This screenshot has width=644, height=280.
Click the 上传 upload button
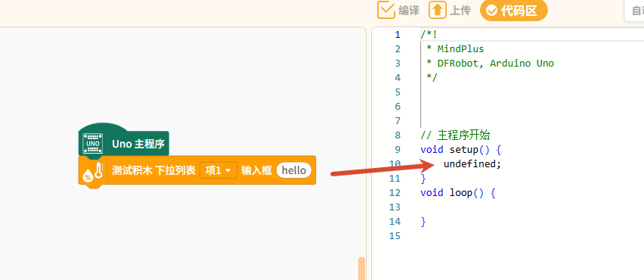(x=450, y=11)
